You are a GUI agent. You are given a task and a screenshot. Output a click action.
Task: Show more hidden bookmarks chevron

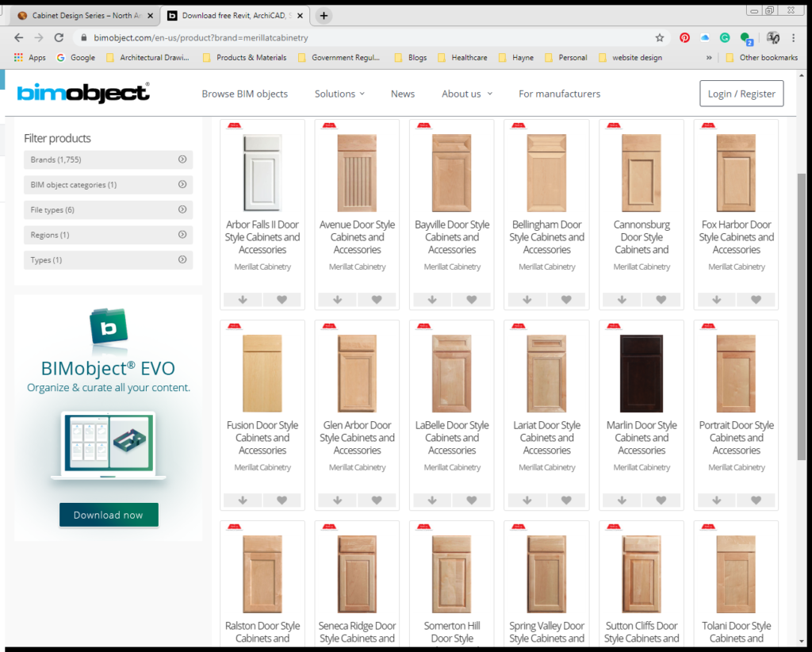click(x=709, y=57)
